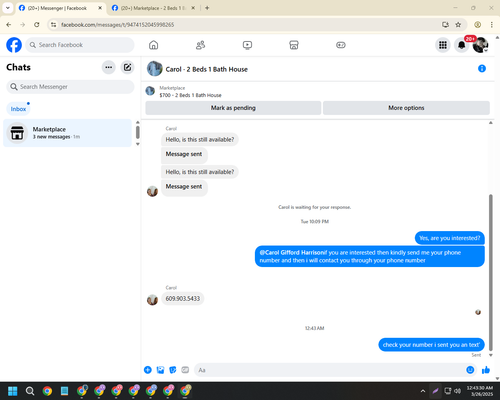Click the 'Hello, is this still available?' first message
This screenshot has width=500, height=400.
click(200, 139)
